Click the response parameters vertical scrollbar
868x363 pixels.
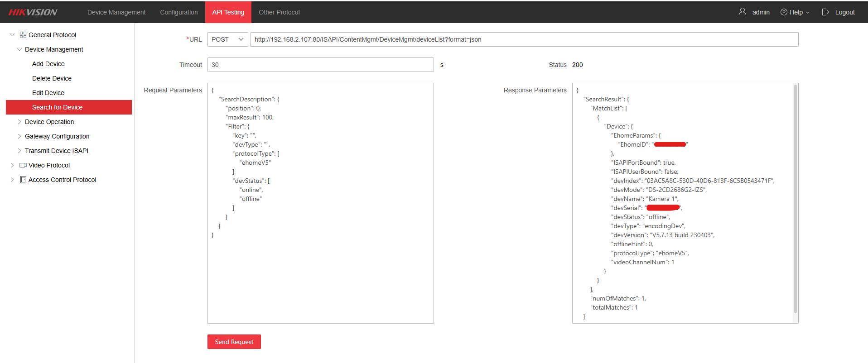pos(795,199)
